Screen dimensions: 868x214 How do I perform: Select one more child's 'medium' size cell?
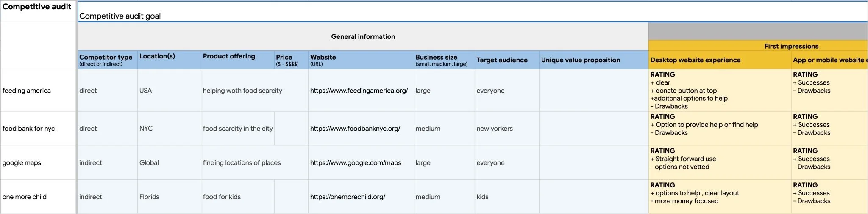coord(444,197)
